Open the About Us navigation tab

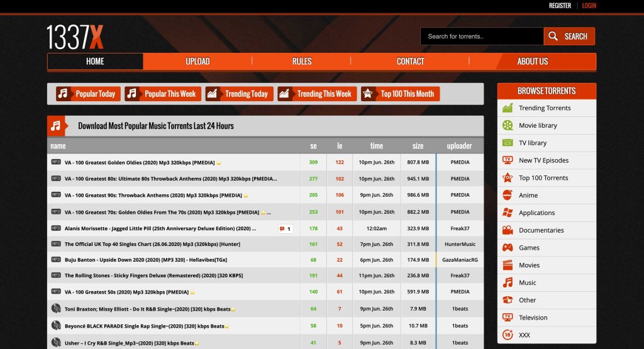click(x=532, y=62)
